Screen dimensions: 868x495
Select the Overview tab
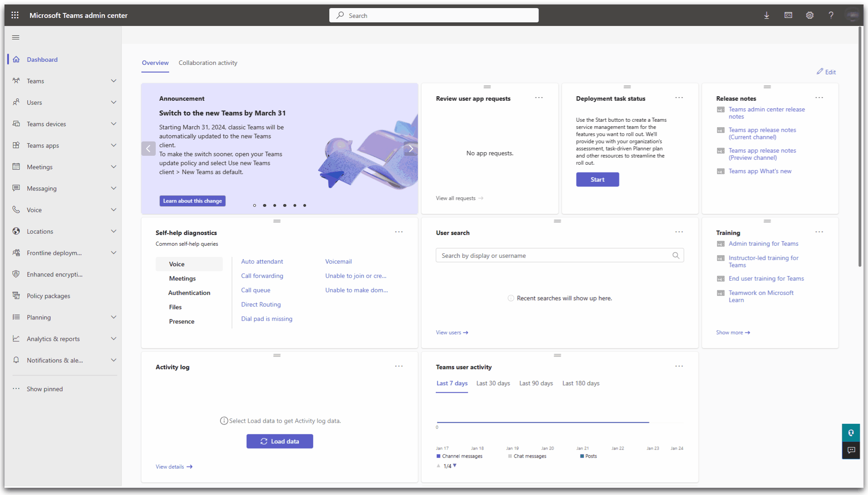point(155,63)
